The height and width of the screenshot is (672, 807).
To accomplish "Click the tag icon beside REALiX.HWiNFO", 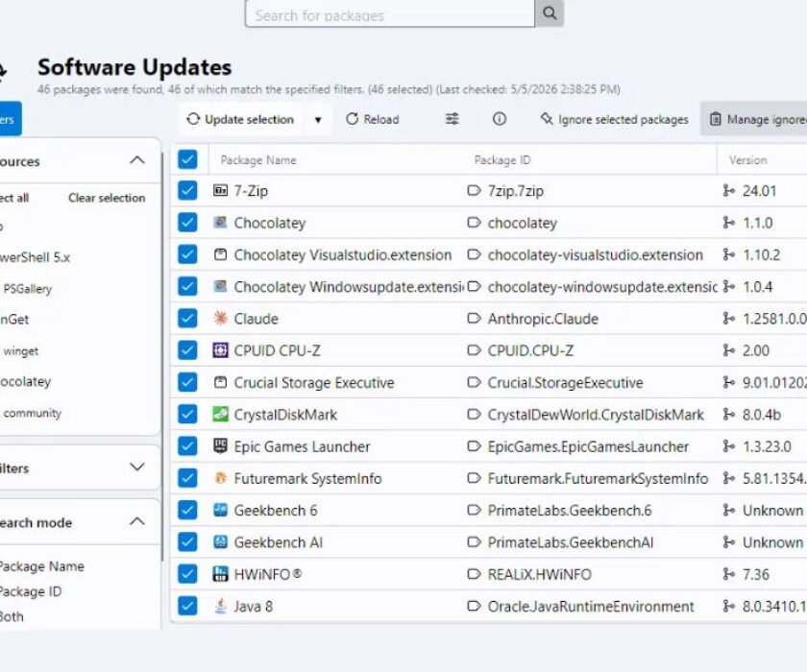I will (474, 574).
